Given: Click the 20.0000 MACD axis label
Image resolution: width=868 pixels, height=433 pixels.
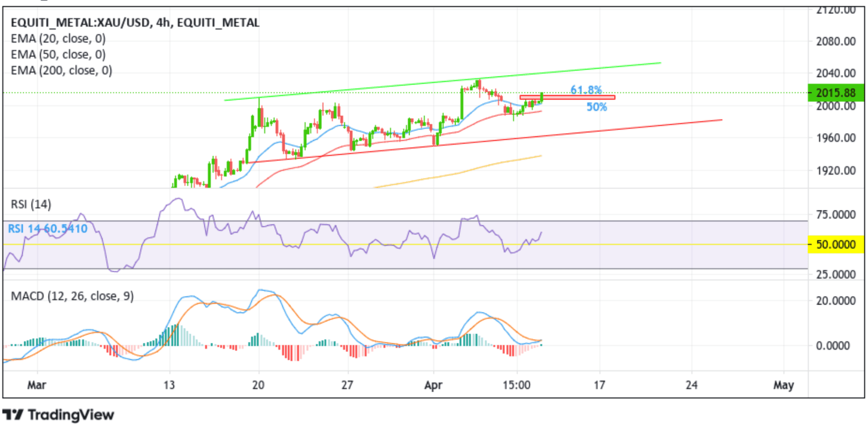Looking at the screenshot, I should (836, 301).
